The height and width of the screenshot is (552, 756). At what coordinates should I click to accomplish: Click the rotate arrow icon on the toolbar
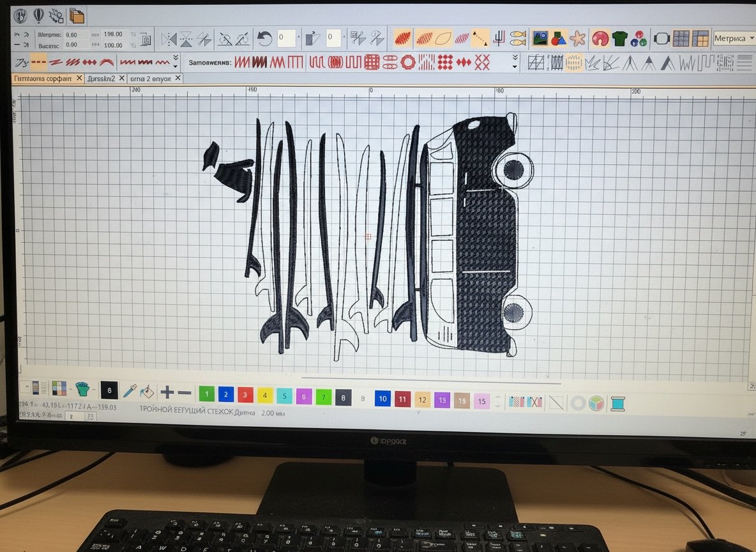click(264, 37)
